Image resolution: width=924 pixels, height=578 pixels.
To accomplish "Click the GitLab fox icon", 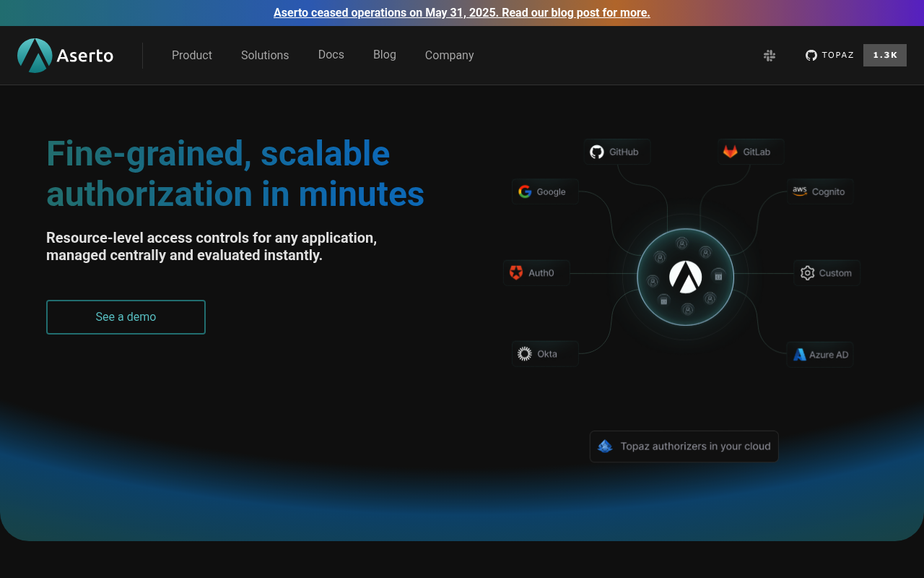I will [731, 152].
